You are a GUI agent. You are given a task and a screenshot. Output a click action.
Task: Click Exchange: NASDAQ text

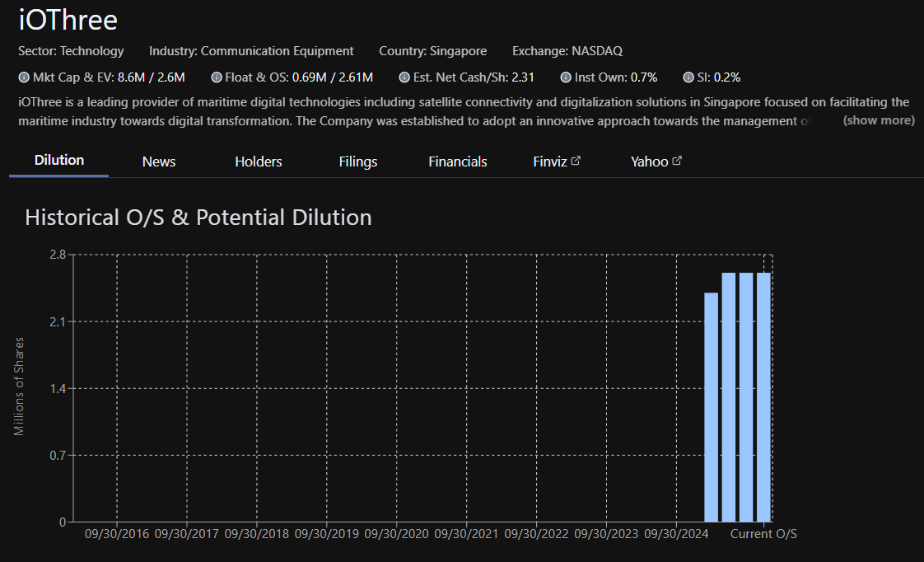[567, 51]
